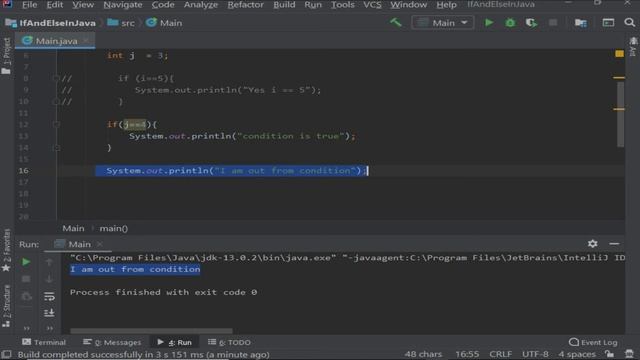Viewport: 640px width, 360px height.
Task: Open the Favorites tool window sidebar button
Action: [7, 251]
